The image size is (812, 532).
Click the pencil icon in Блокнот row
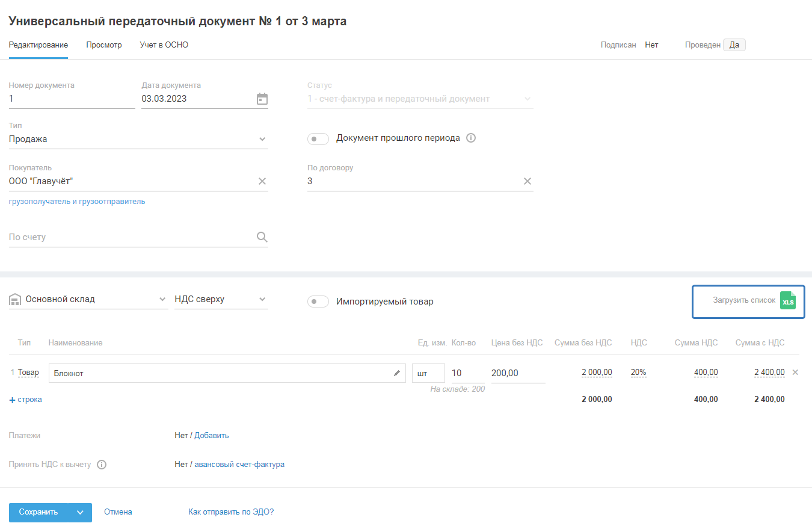[x=397, y=373]
